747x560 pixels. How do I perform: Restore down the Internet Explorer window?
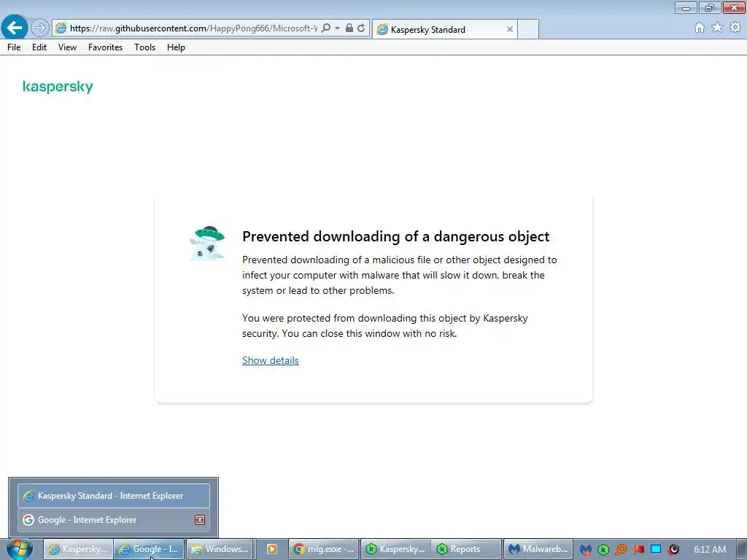pyautogui.click(x=709, y=7)
